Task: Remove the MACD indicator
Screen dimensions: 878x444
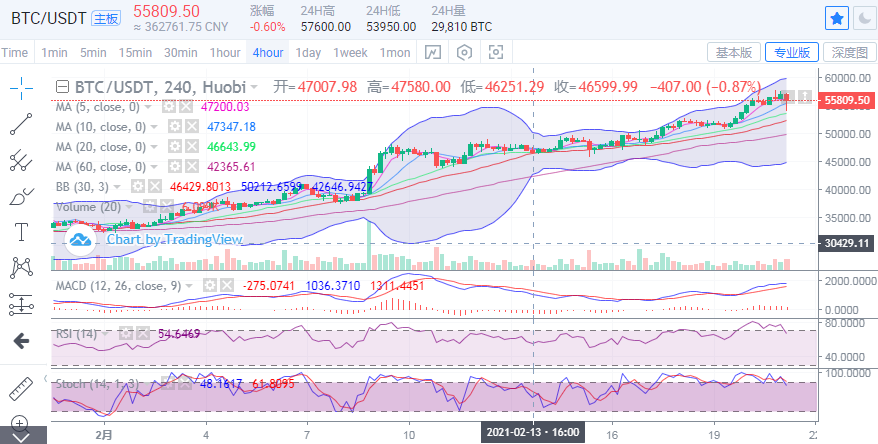Action: click(x=226, y=286)
